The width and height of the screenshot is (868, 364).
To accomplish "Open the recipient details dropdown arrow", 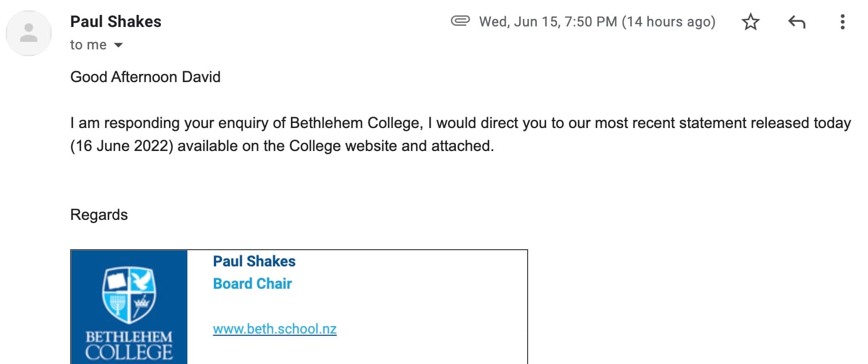I will [118, 45].
